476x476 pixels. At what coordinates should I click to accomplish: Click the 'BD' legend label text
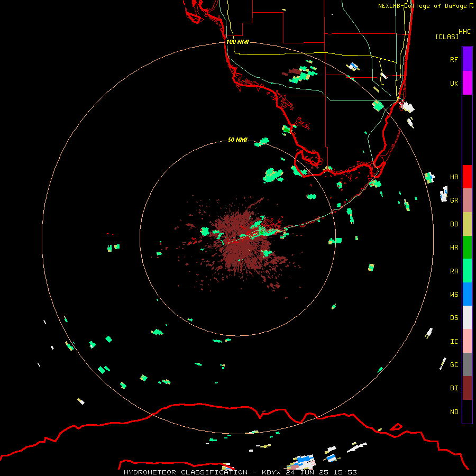tap(454, 224)
